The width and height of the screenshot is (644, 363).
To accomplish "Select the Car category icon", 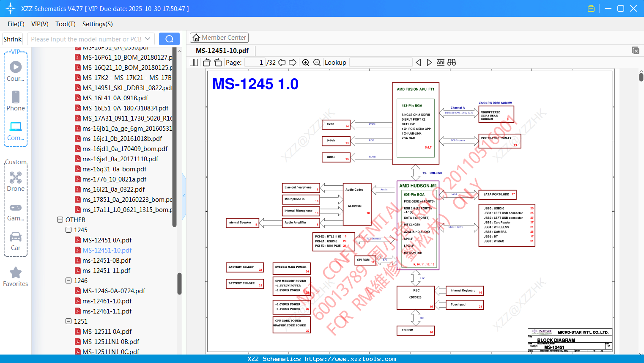I will [x=16, y=236].
